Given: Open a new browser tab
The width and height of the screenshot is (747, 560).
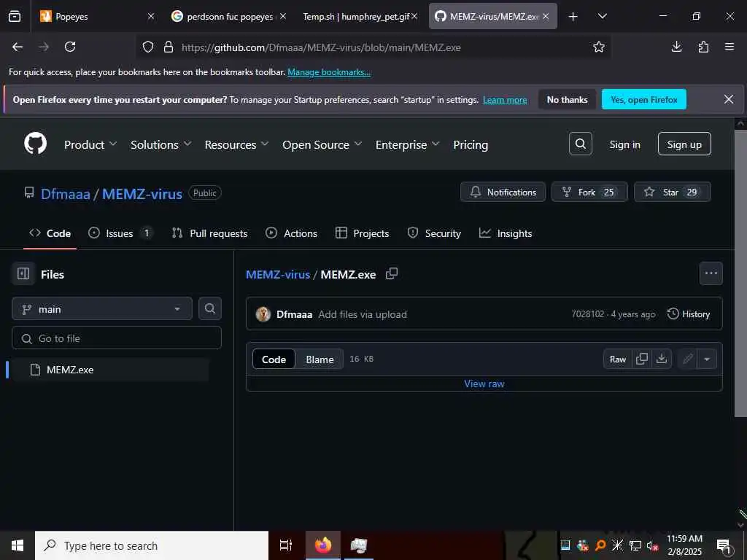Looking at the screenshot, I should pos(573,17).
